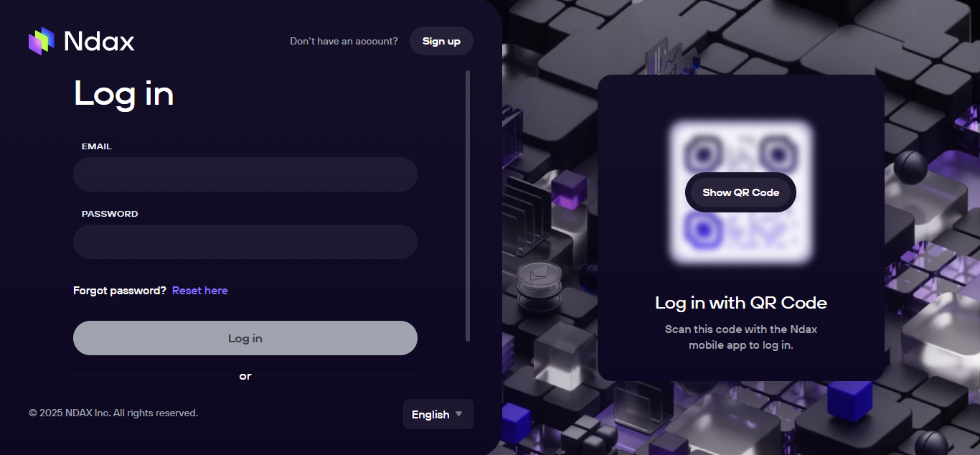Expand the English language dropdown
This screenshot has width=980, height=455.
pyautogui.click(x=438, y=414)
